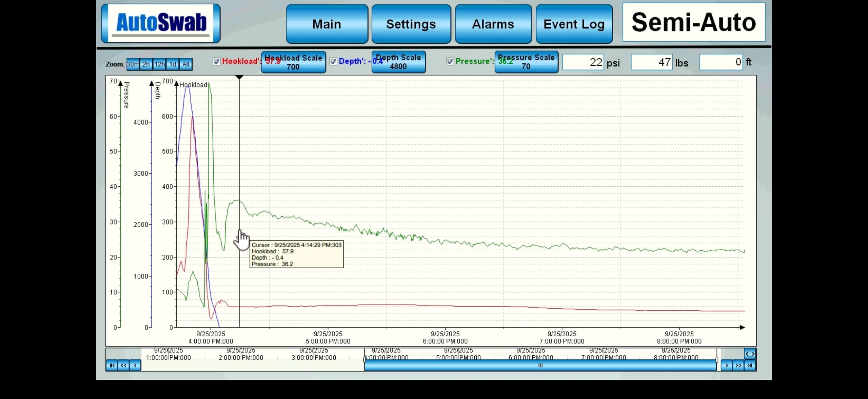The height and width of the screenshot is (399, 868).
Task: Click the Hookload Scale 700 button
Action: pyautogui.click(x=294, y=62)
